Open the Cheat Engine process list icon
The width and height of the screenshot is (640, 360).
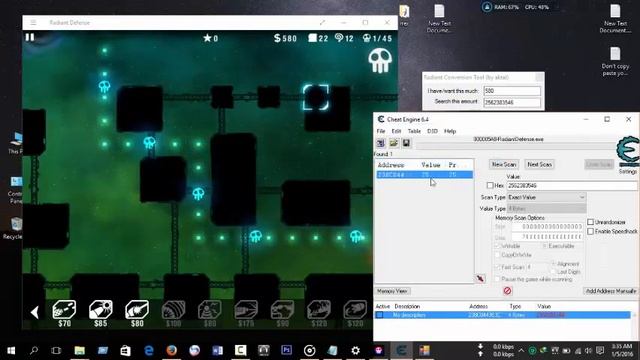click(x=381, y=143)
